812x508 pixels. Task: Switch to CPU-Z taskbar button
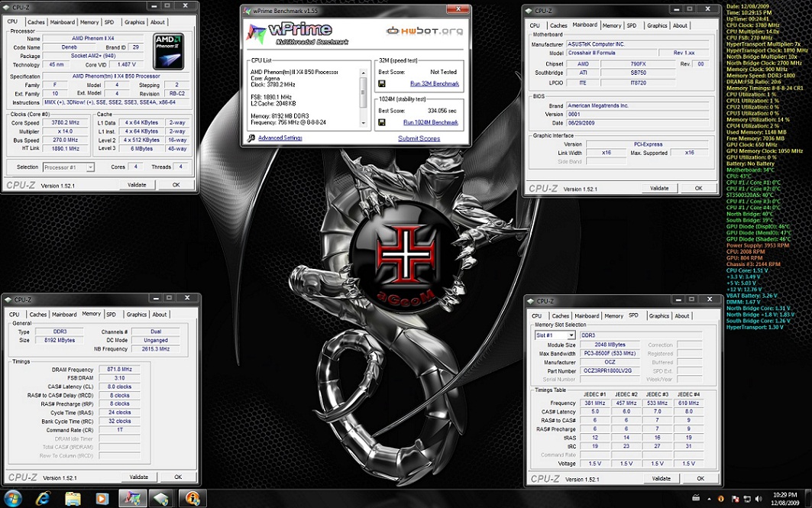[162, 498]
